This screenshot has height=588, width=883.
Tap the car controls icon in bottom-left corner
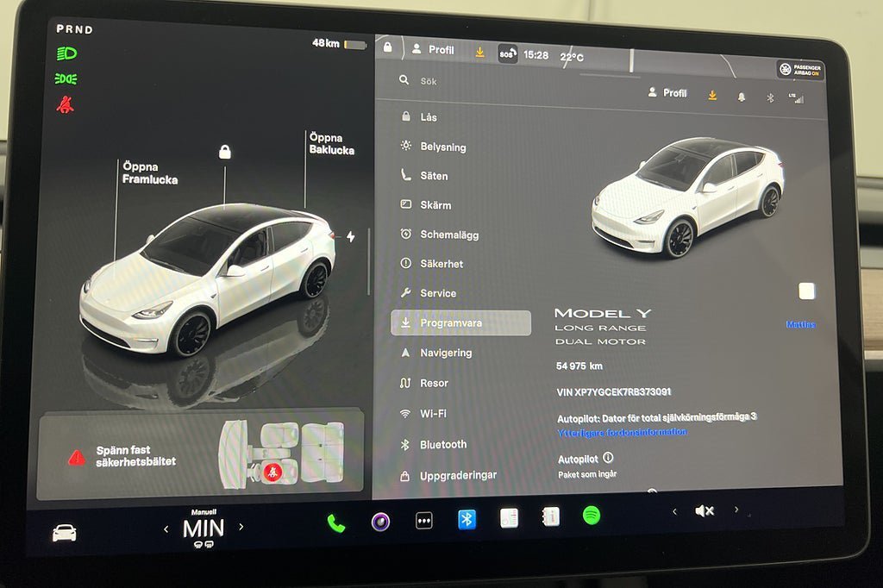[64, 534]
